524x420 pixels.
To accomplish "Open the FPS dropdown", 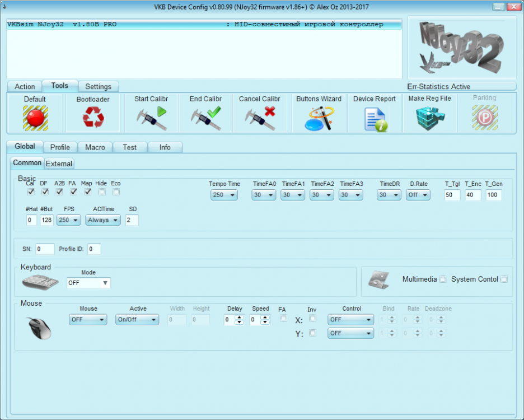I will pyautogui.click(x=68, y=220).
